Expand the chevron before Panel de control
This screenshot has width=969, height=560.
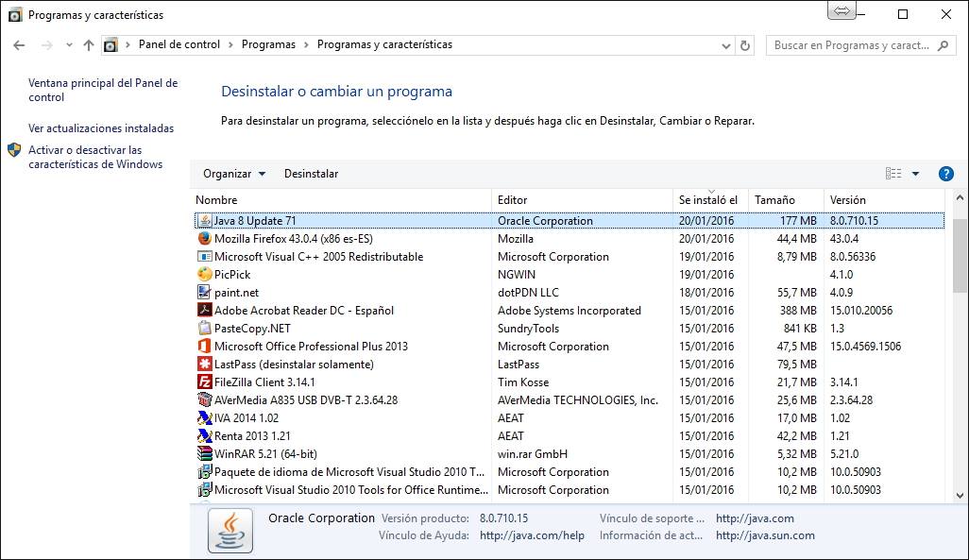pyautogui.click(x=127, y=45)
